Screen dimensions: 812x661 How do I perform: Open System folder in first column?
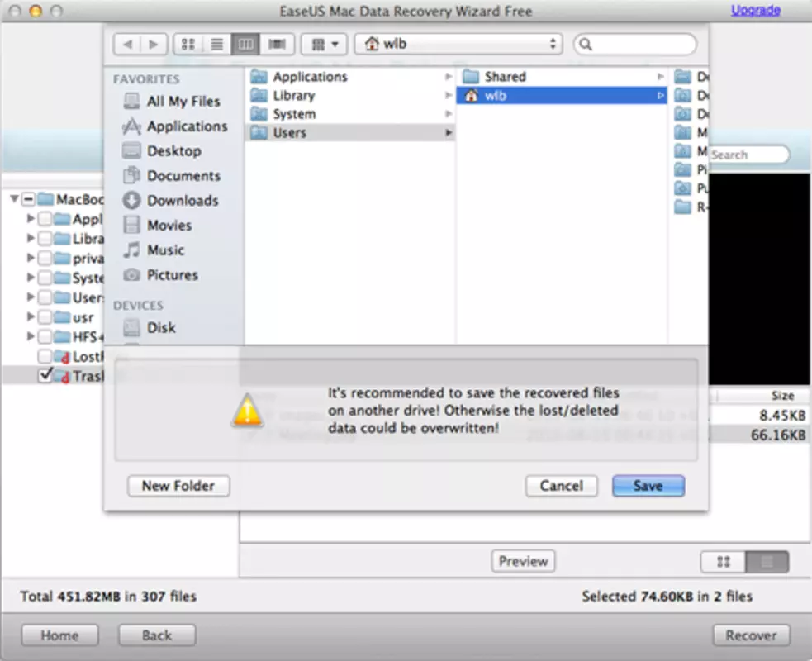(350, 114)
